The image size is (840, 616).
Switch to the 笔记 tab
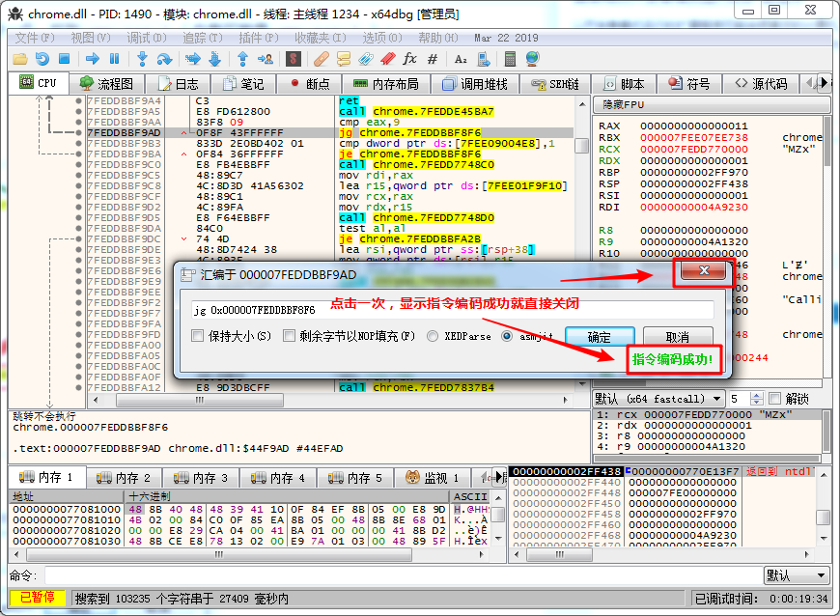click(x=243, y=84)
